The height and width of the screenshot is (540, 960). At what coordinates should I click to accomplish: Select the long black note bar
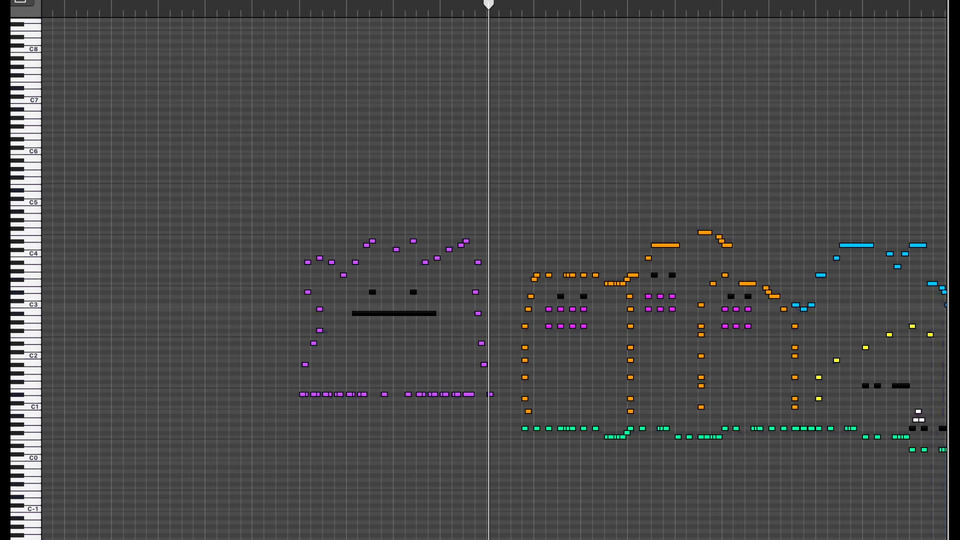(x=394, y=313)
